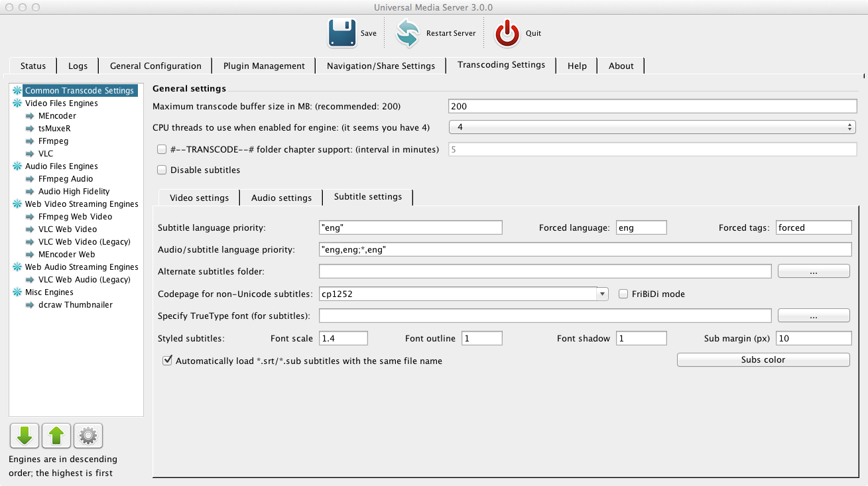Click snowflake icon beside Misc Engines

(x=17, y=292)
